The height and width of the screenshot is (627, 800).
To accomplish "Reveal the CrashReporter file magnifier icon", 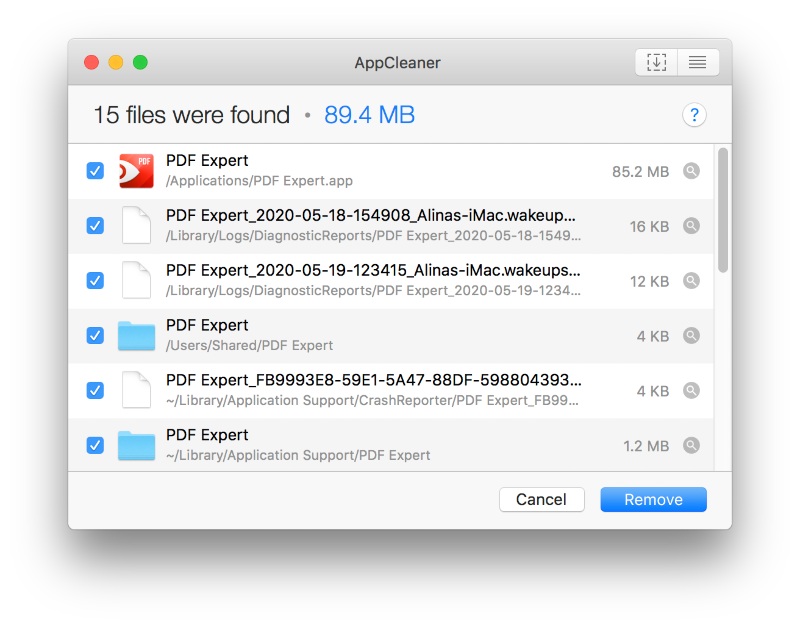I will click(691, 390).
